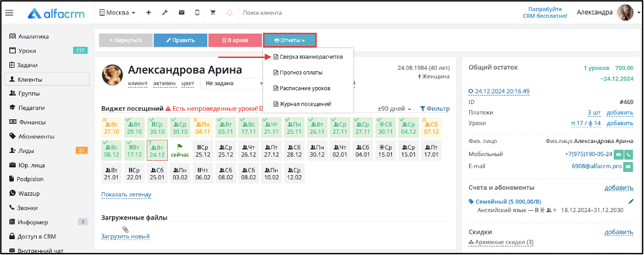Click the сейчас flag cell
644x255 pixels.
pyautogui.click(x=180, y=150)
